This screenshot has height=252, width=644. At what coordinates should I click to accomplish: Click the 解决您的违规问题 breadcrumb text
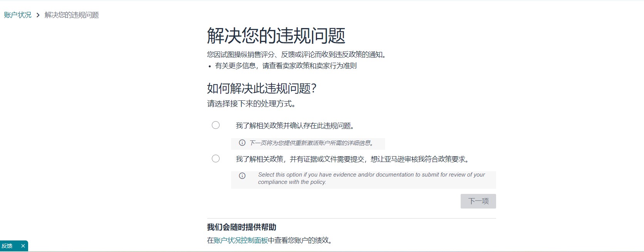(x=72, y=15)
